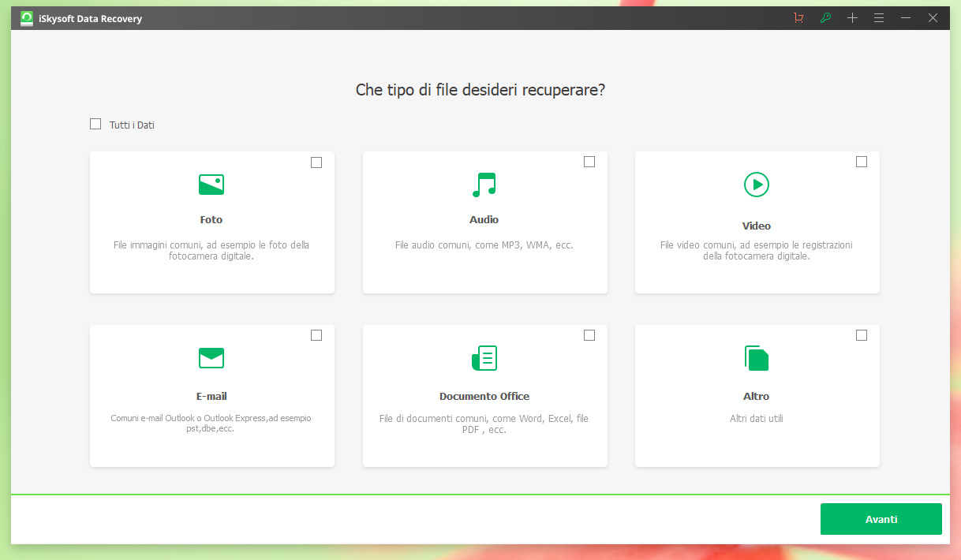The image size is (961, 560).
Task: Check the Altro file type checkbox
Action: click(862, 335)
